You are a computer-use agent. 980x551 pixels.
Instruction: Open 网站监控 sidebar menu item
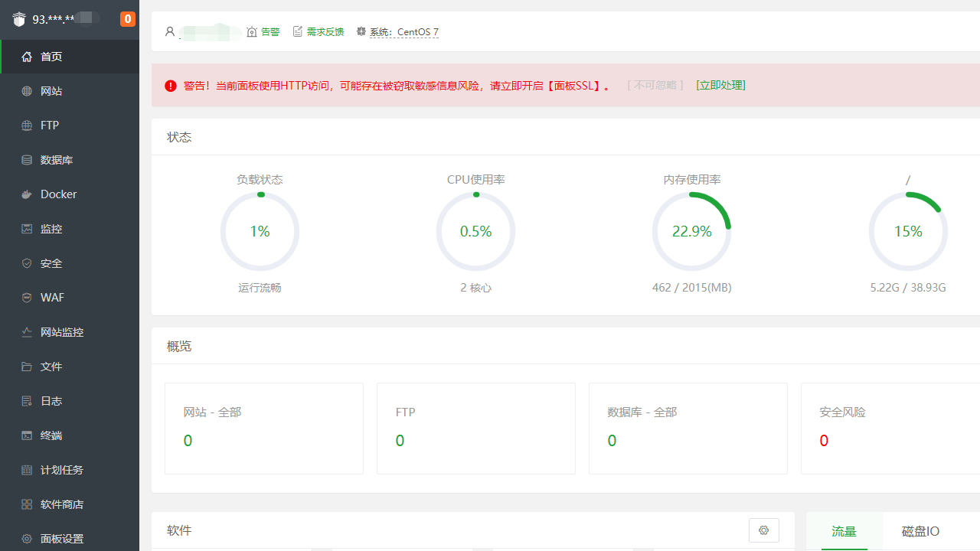pyautogui.click(x=70, y=332)
